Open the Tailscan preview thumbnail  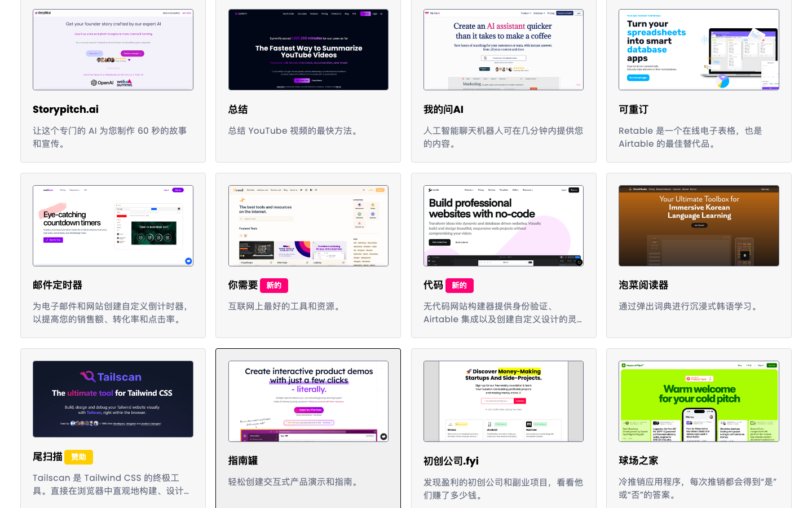click(113, 399)
